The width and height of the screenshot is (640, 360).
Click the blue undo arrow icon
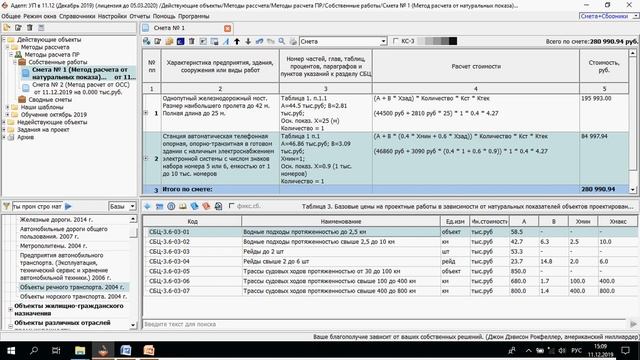(x=259, y=41)
